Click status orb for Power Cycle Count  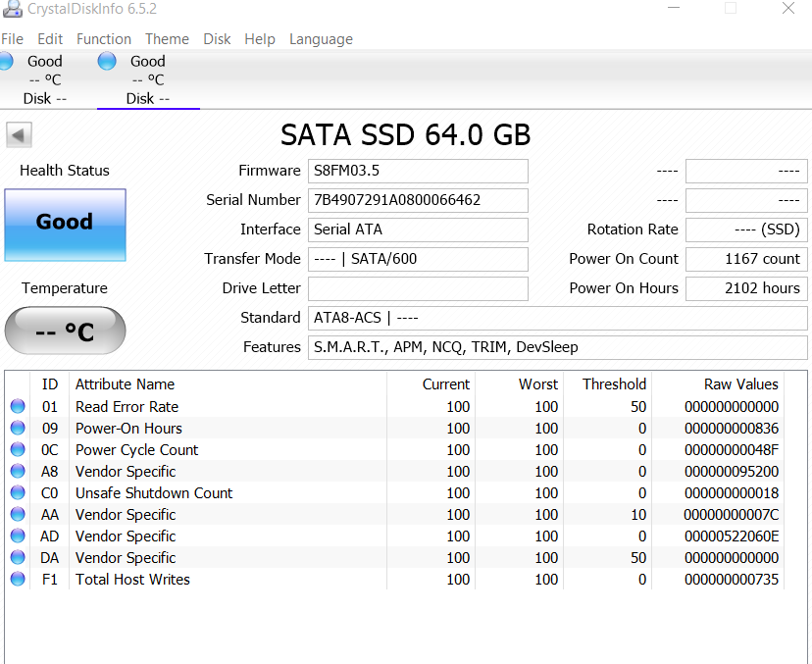pos(18,449)
